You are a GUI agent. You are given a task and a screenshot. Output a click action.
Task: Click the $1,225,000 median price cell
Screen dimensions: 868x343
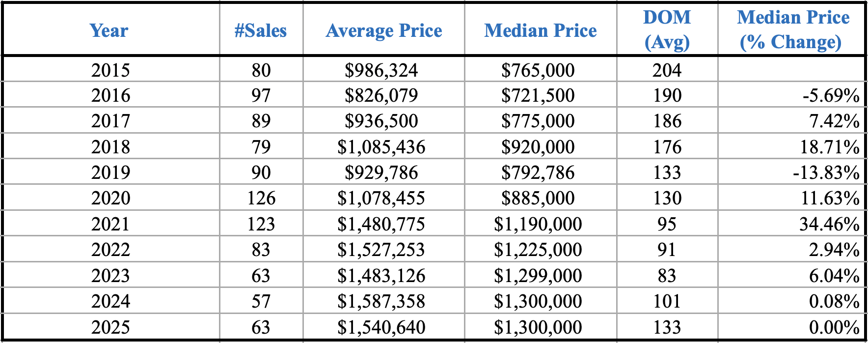538,250
